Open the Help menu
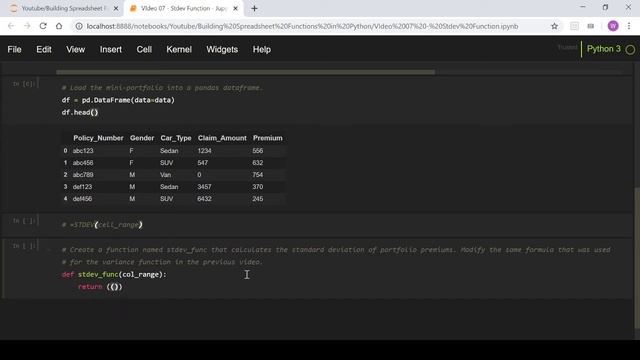Screen dimensions: 640x360 coord(262,49)
